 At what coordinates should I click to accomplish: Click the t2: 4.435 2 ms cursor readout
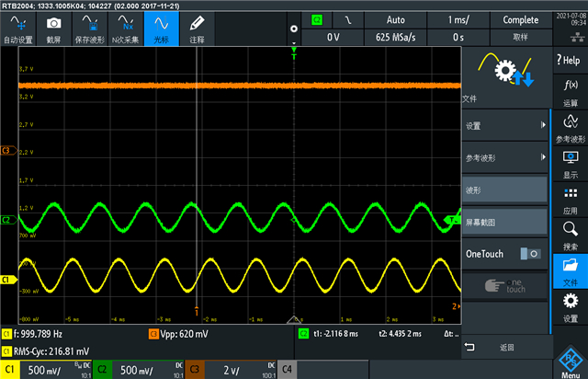(x=401, y=334)
